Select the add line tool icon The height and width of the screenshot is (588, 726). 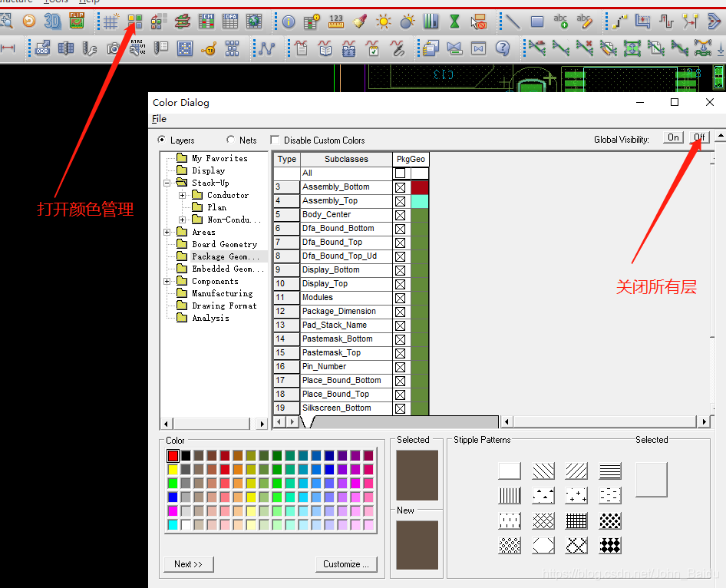tap(513, 21)
